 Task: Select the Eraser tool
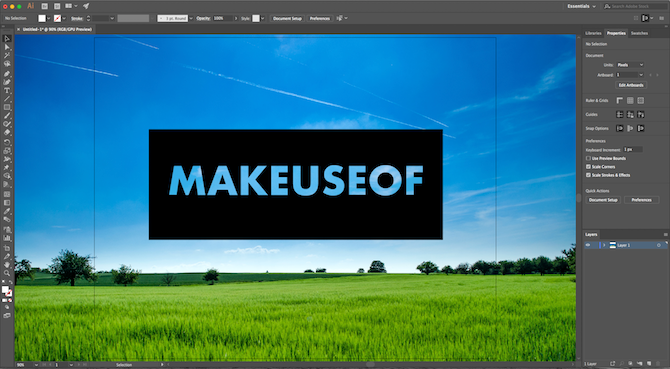pyautogui.click(x=7, y=132)
